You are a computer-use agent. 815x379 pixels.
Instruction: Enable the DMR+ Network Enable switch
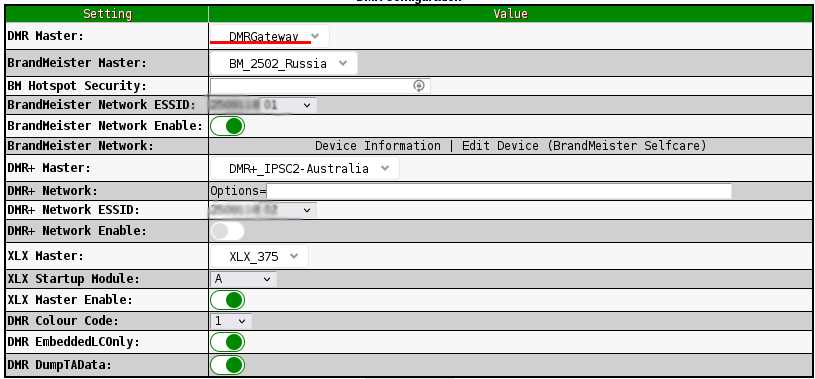click(x=227, y=231)
